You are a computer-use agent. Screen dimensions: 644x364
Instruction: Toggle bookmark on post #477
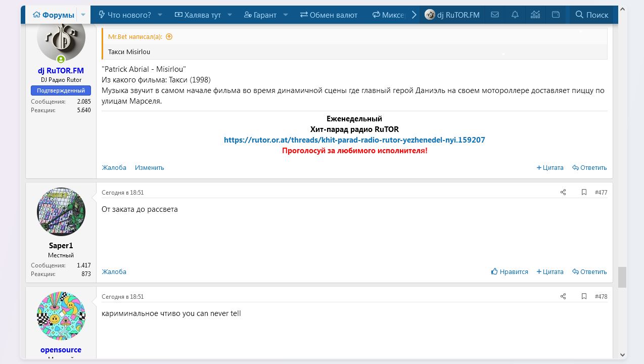pos(584,192)
